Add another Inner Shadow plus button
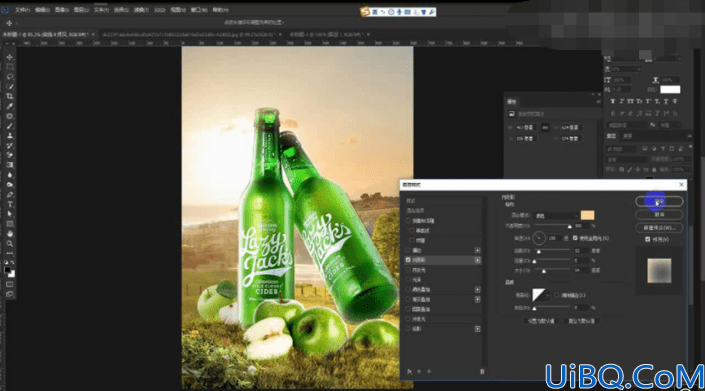The width and height of the screenshot is (705, 391). [477, 260]
